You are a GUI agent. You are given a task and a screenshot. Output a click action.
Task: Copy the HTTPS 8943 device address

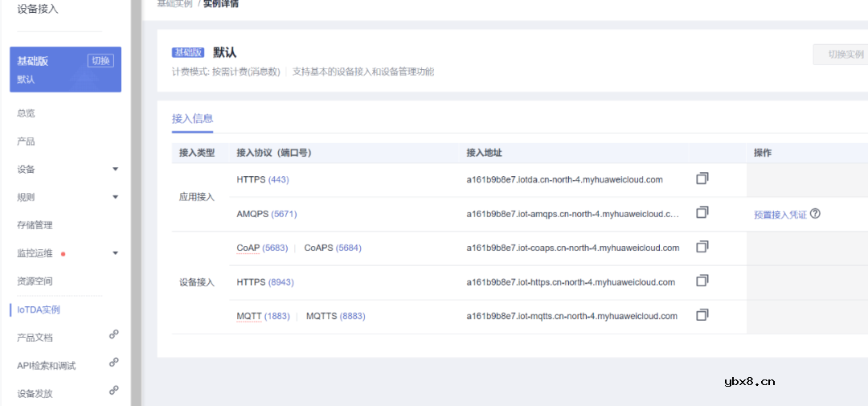pos(702,281)
